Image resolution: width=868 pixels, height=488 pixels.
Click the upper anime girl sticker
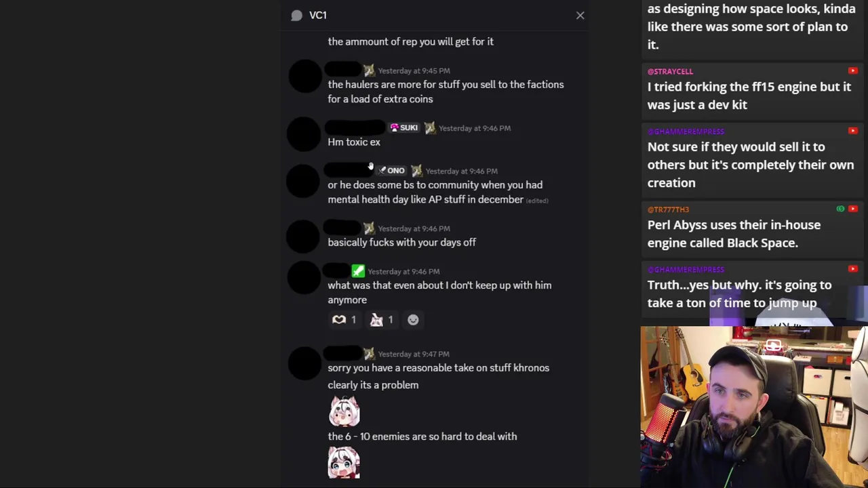344,411
